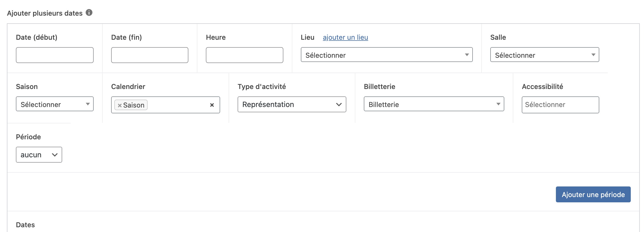Focus the Date (début) input field

[x=55, y=55]
